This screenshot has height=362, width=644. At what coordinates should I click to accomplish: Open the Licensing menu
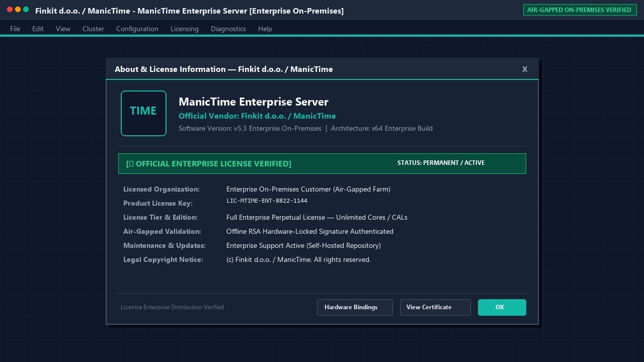(185, 29)
